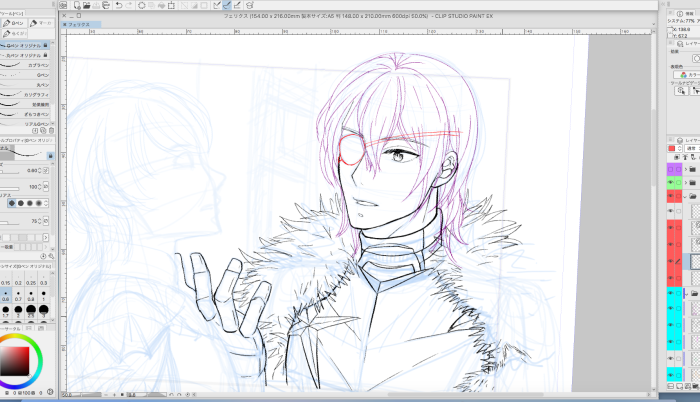Open CLIP STUDIO support icon
The width and height of the screenshot is (700, 402).
click(250, 5)
